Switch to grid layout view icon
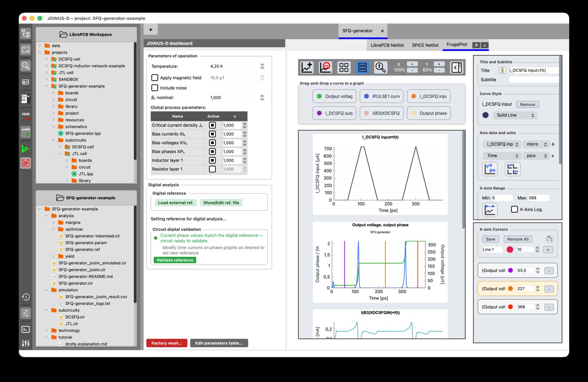Viewport: 588px width, 382px height. [344, 67]
